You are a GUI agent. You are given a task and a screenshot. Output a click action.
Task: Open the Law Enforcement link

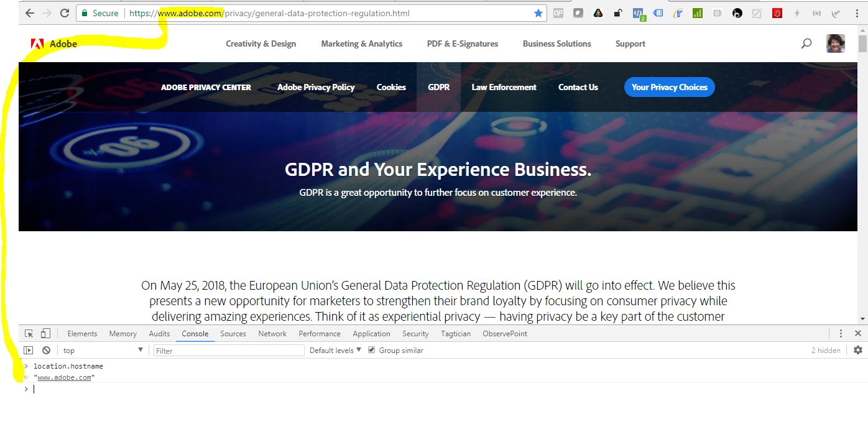pos(504,87)
